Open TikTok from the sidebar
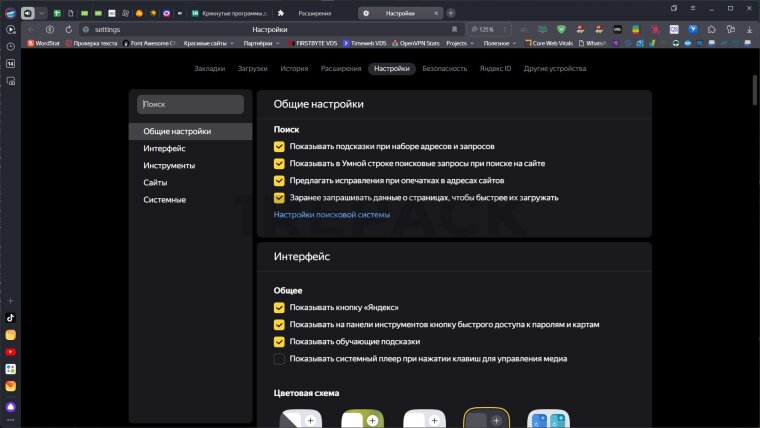This screenshot has width=760, height=428. point(10,318)
